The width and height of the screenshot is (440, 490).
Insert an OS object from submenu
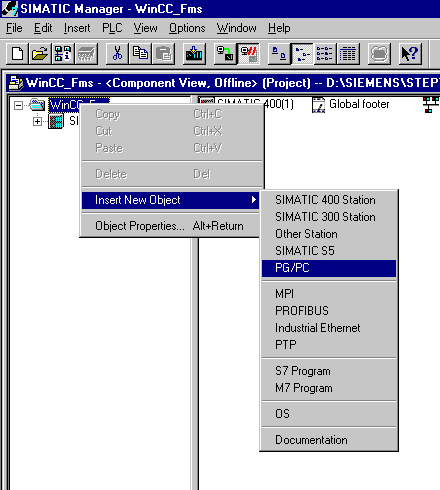point(329,414)
